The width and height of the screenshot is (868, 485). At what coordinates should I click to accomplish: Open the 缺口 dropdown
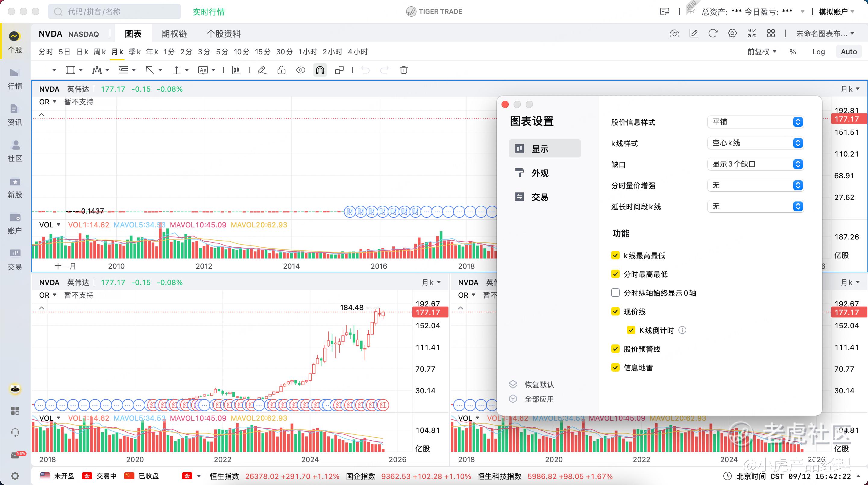[755, 164]
